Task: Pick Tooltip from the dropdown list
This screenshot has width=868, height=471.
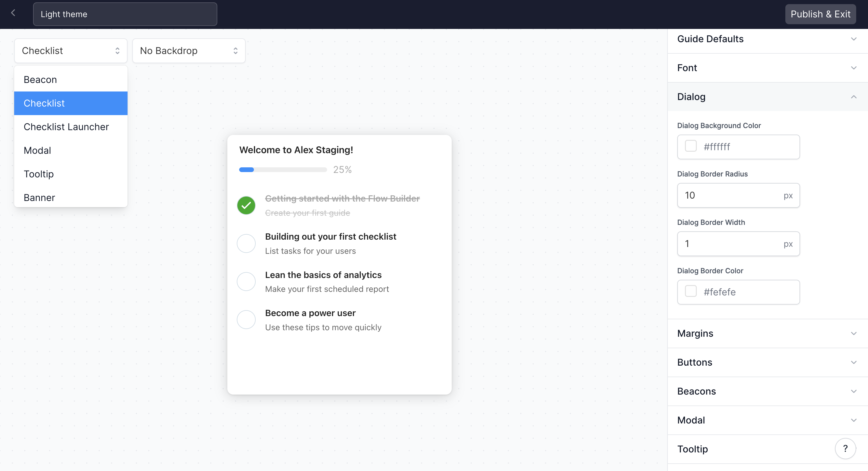Action: (x=71, y=174)
